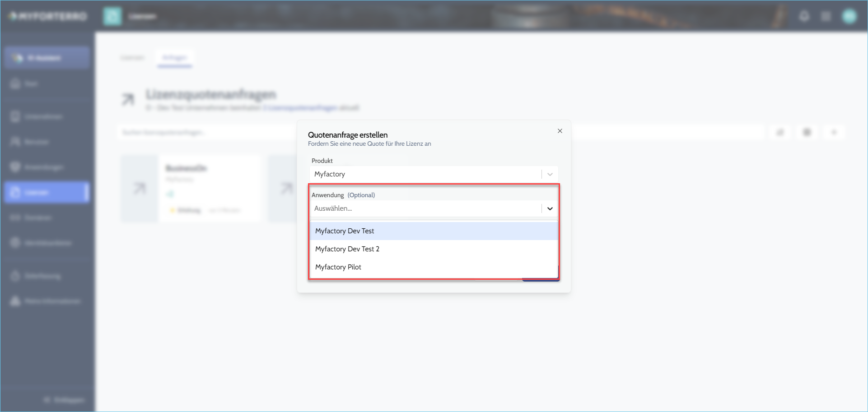The width and height of the screenshot is (868, 412).
Task: Click the arrow icon beside Lizenzquotenanfragen heading
Action: coord(128,99)
